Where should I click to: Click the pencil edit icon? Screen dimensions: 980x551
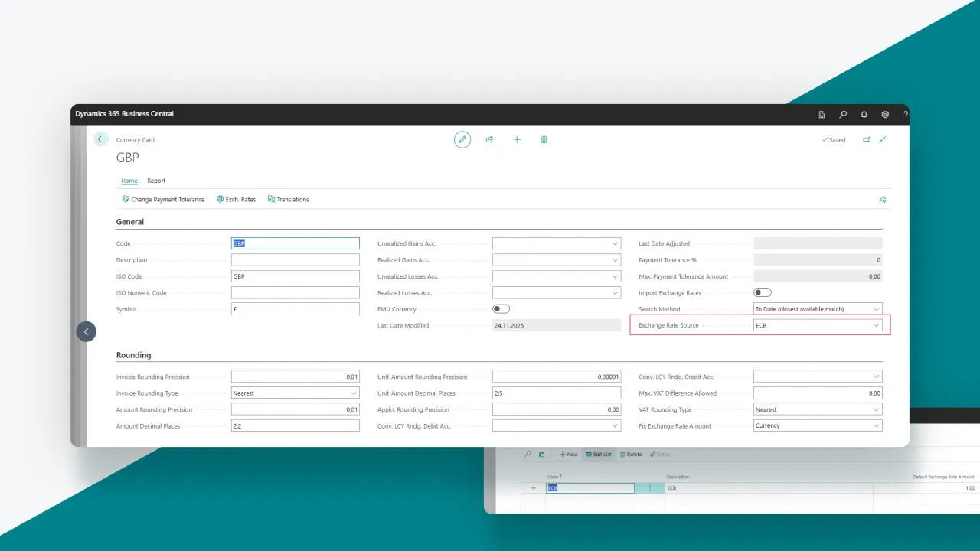[x=462, y=139]
